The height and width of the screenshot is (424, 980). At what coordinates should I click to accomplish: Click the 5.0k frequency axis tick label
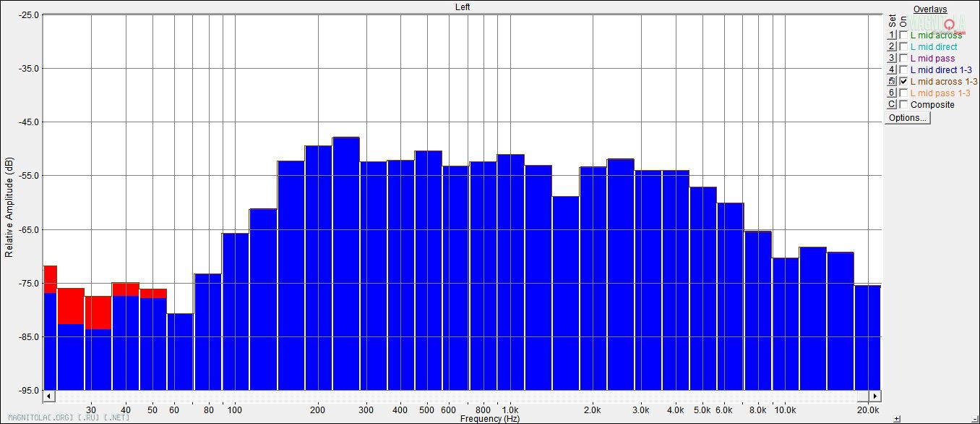(x=702, y=410)
